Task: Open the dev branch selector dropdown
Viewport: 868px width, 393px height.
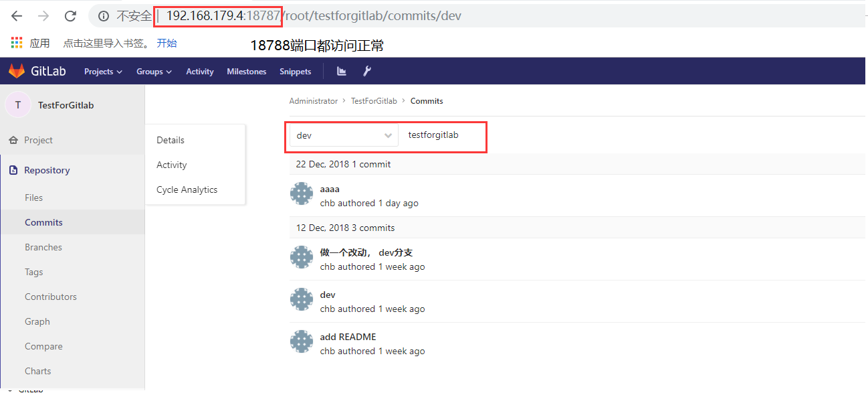Action: tap(344, 135)
